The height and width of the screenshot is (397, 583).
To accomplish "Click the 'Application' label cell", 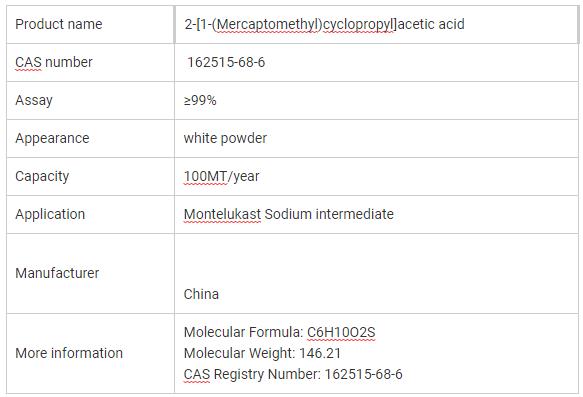I will [x=90, y=214].
